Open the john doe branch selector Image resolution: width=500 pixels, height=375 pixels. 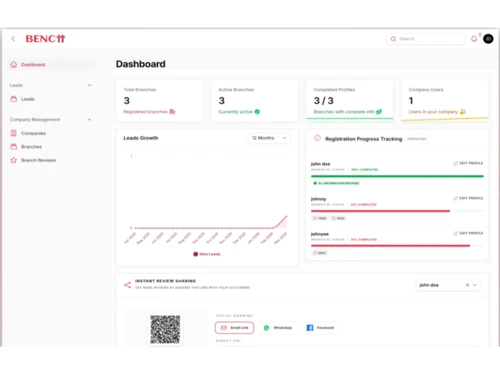(448, 285)
